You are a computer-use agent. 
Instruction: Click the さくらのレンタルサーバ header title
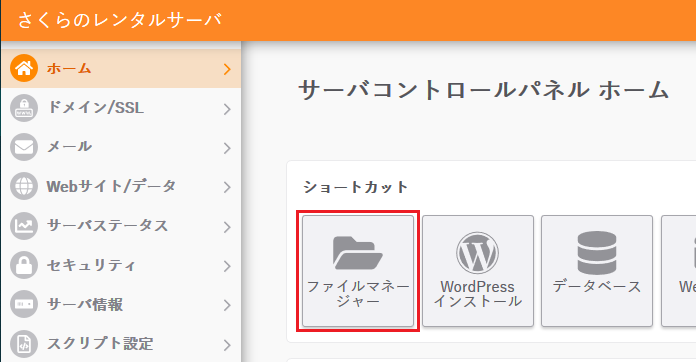[x=120, y=20]
